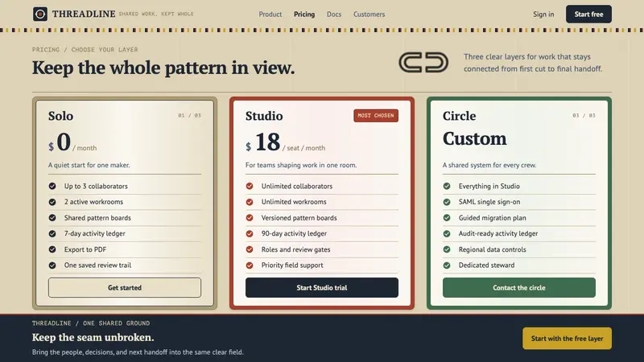Click checkmark icon beside Regional data controls
This screenshot has height=362, width=644.
click(447, 249)
